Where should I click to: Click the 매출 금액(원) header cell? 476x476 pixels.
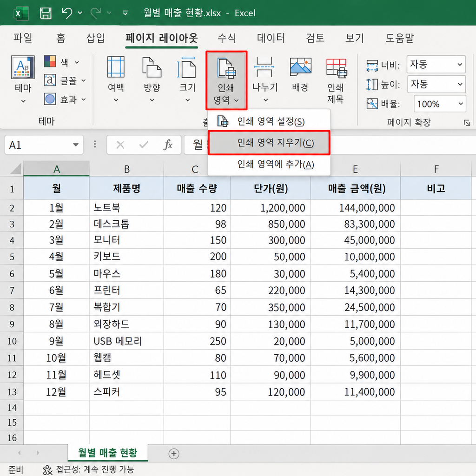click(356, 189)
